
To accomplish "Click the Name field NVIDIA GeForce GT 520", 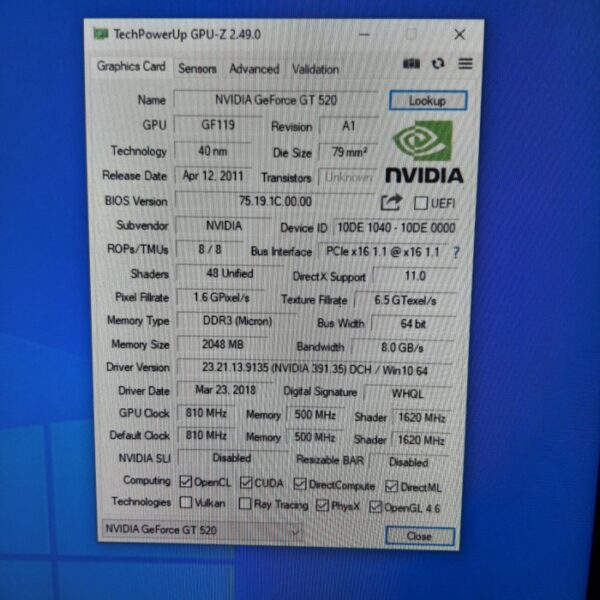I will point(276,100).
